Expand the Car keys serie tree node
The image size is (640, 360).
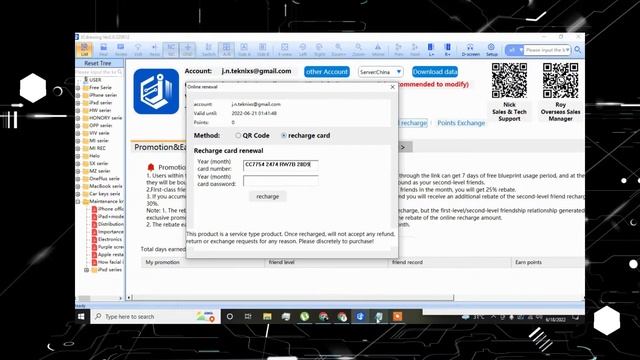click(x=78, y=194)
